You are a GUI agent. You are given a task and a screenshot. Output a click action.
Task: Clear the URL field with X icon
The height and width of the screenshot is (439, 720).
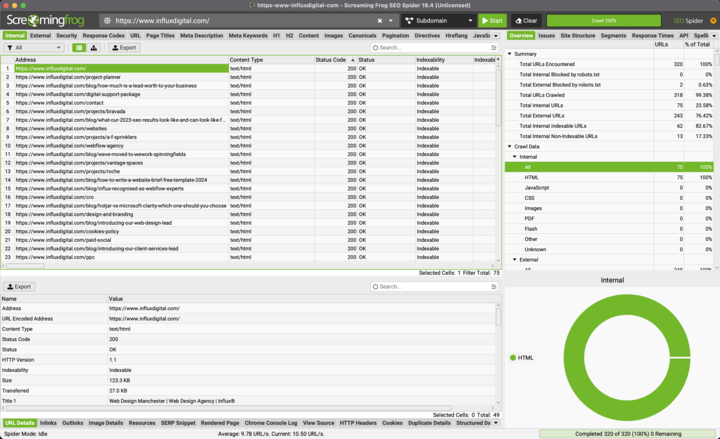point(380,21)
